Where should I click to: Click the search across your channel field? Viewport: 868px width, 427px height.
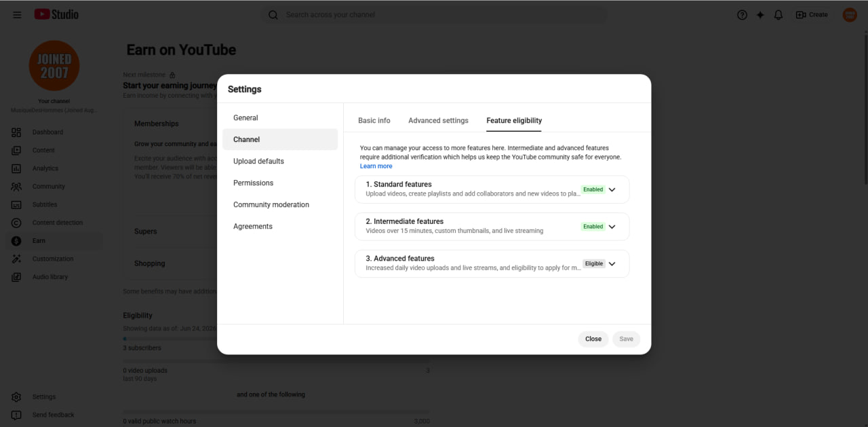pyautogui.click(x=434, y=15)
